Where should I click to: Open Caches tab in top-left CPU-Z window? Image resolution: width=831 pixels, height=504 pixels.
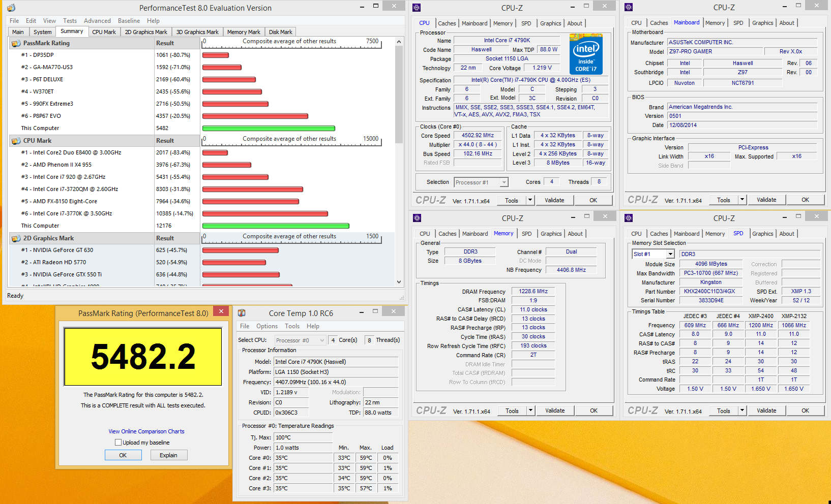tap(447, 23)
